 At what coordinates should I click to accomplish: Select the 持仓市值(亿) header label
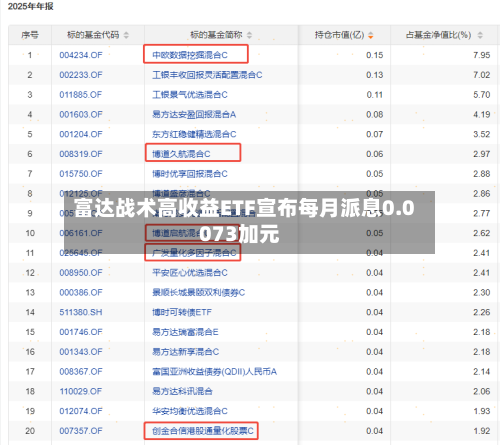pos(339,35)
